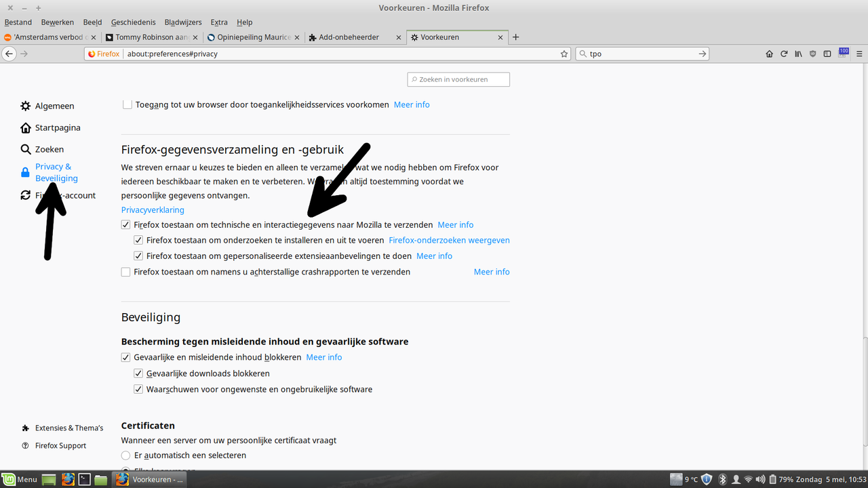Image resolution: width=868 pixels, height=488 pixels.
Task: Close the Voorkeuren tab
Action: point(500,37)
